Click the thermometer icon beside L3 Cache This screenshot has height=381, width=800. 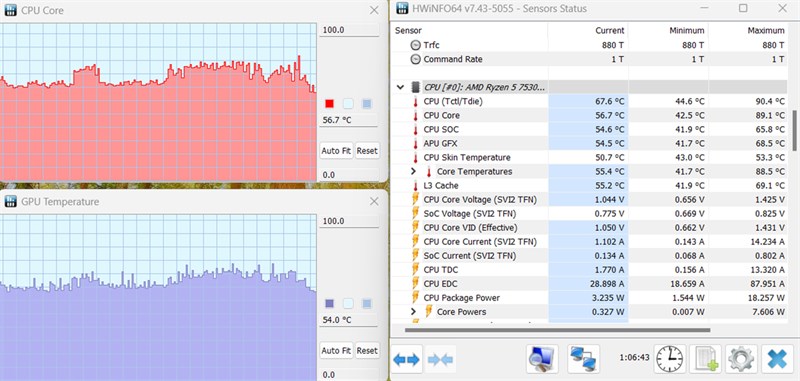click(x=416, y=186)
